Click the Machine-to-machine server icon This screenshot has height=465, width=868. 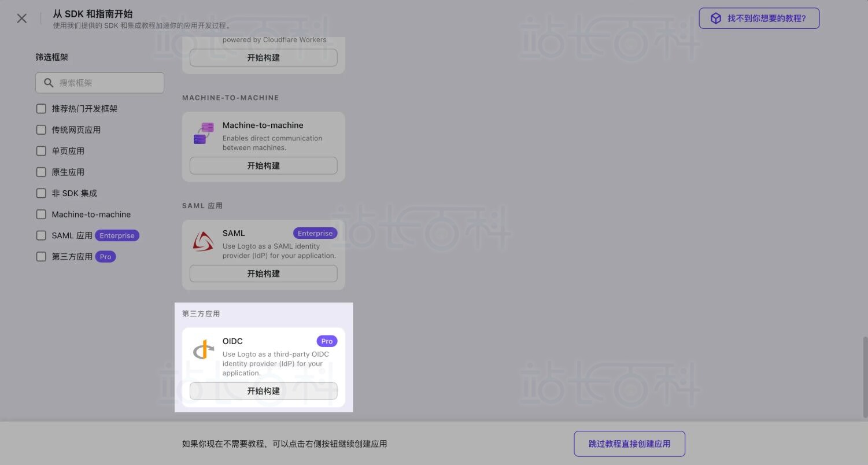[204, 134]
